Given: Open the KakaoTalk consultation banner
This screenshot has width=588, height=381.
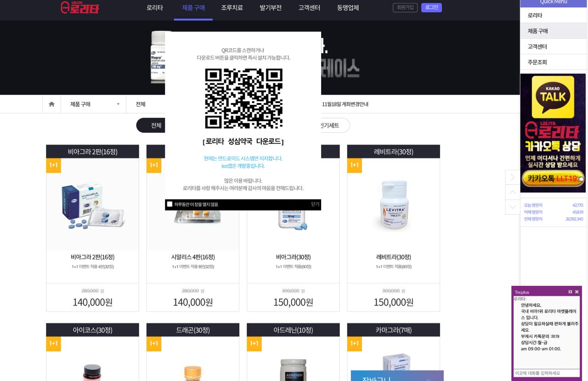Looking at the screenshot, I should (553, 133).
